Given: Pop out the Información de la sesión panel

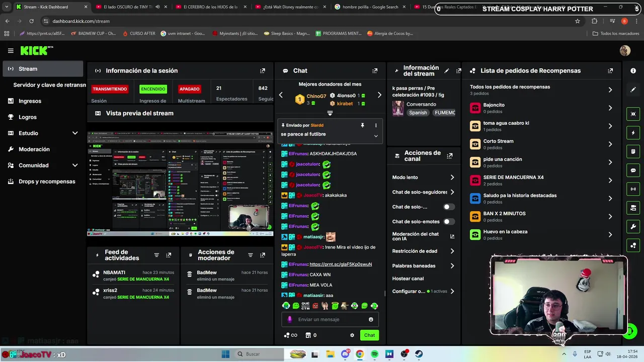Looking at the screenshot, I should (x=263, y=71).
